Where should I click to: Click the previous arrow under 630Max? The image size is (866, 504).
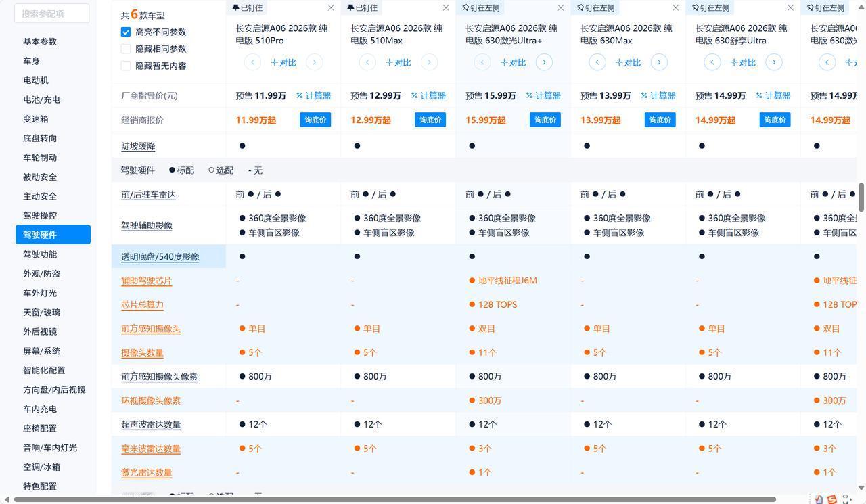pos(597,62)
